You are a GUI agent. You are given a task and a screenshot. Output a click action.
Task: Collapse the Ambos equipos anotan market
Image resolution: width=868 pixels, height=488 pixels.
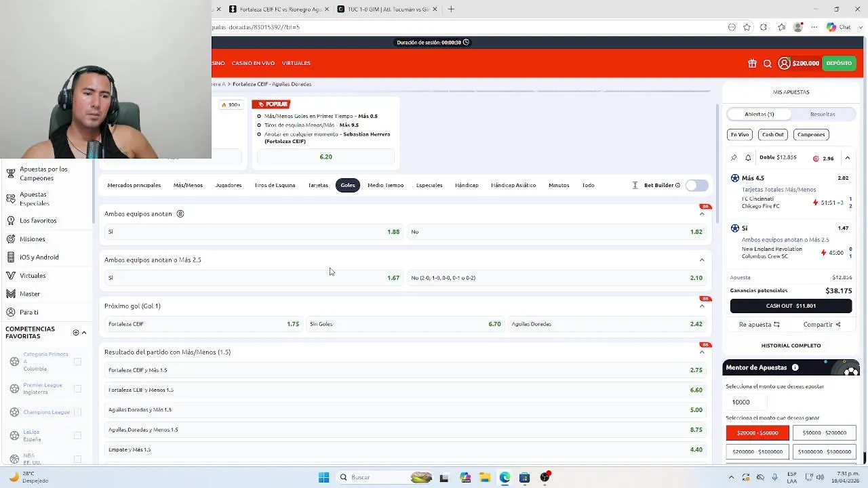[x=702, y=213]
